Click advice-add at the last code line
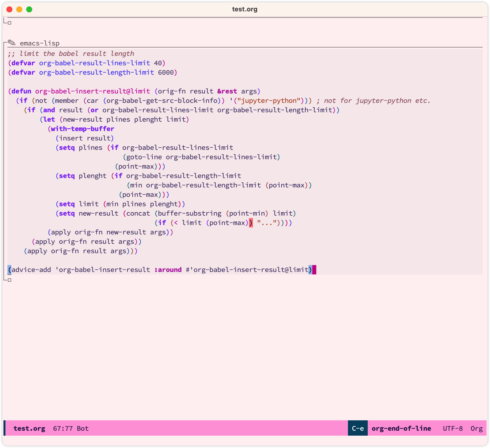 click(x=31, y=270)
